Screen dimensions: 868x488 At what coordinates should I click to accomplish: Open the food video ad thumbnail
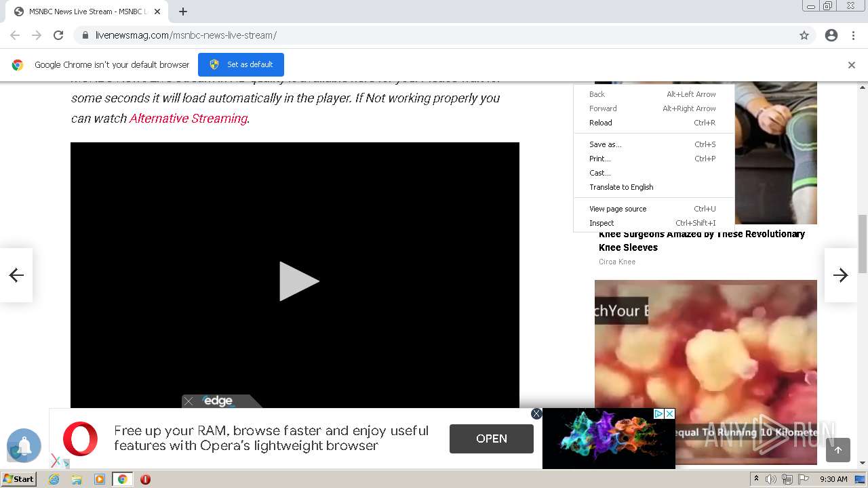coord(705,371)
